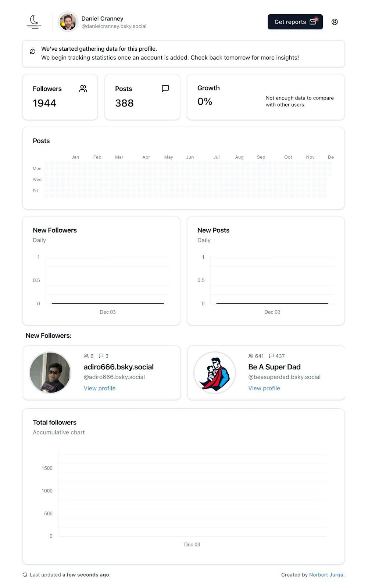Open Be A Super Dad's View profile link

point(264,388)
